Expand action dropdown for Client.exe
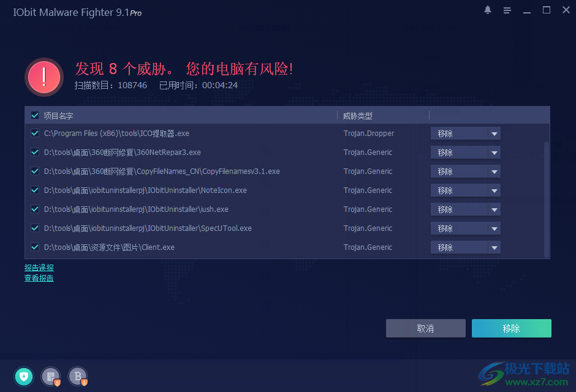The image size is (576, 392). tap(494, 247)
